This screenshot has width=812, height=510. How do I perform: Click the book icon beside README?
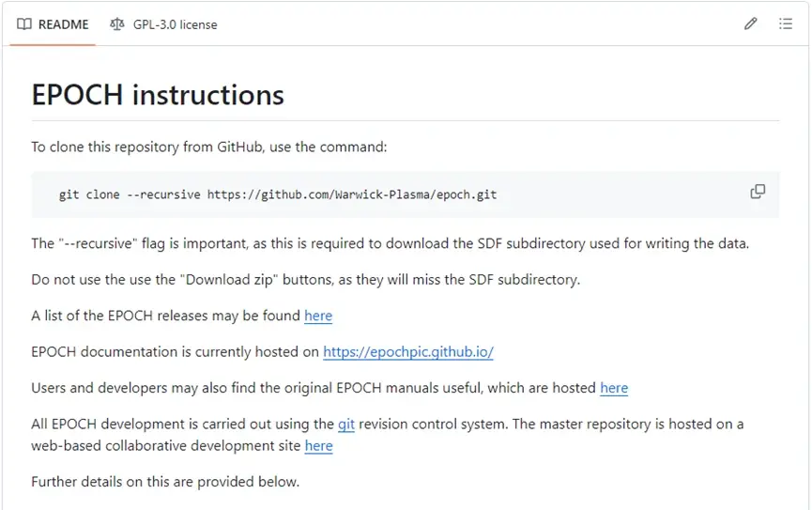pyautogui.click(x=24, y=24)
